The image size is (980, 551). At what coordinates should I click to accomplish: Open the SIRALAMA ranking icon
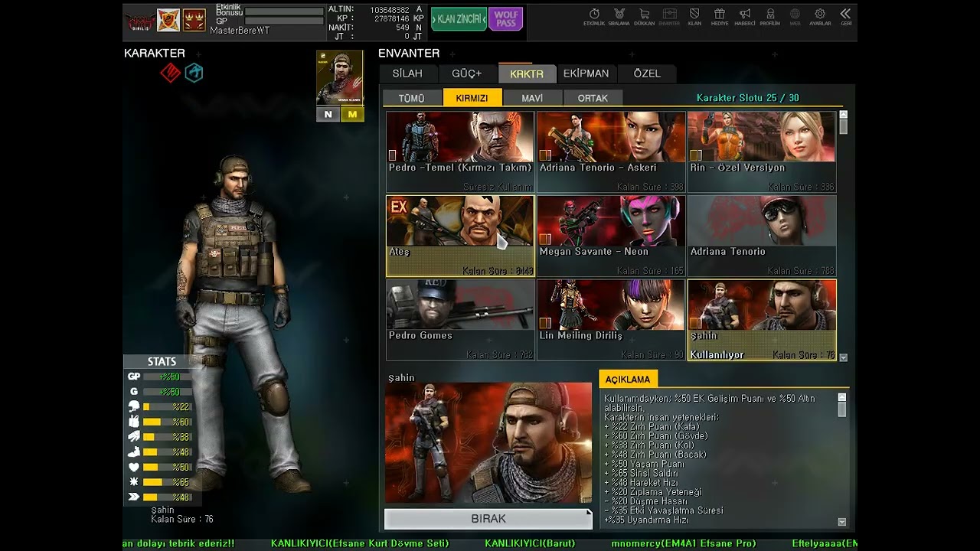click(x=619, y=17)
